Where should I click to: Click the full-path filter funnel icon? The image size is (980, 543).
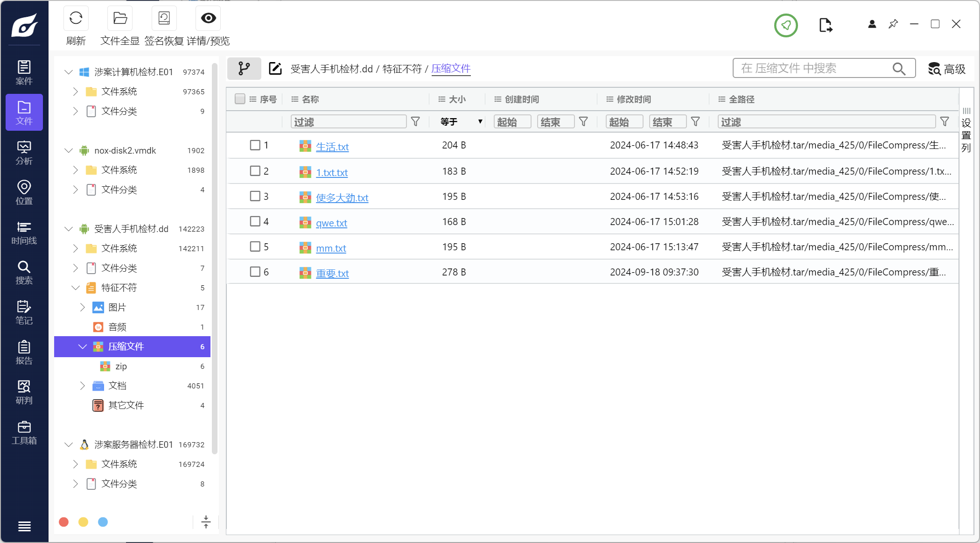coord(945,122)
